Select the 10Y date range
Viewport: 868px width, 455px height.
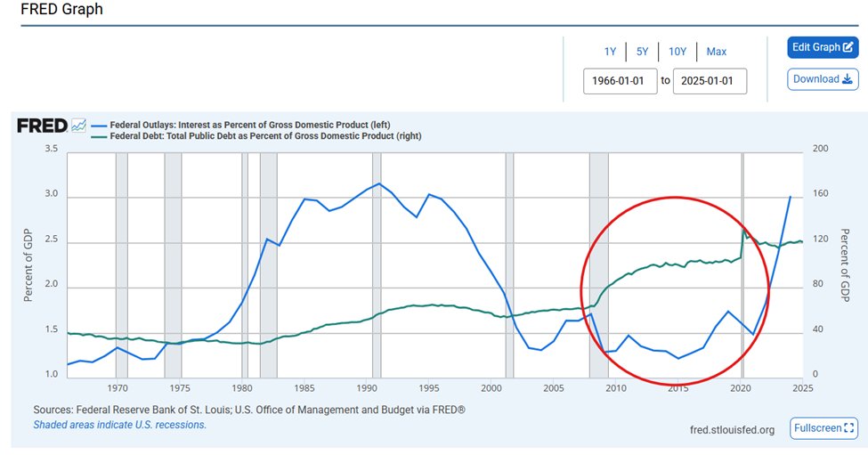(677, 52)
